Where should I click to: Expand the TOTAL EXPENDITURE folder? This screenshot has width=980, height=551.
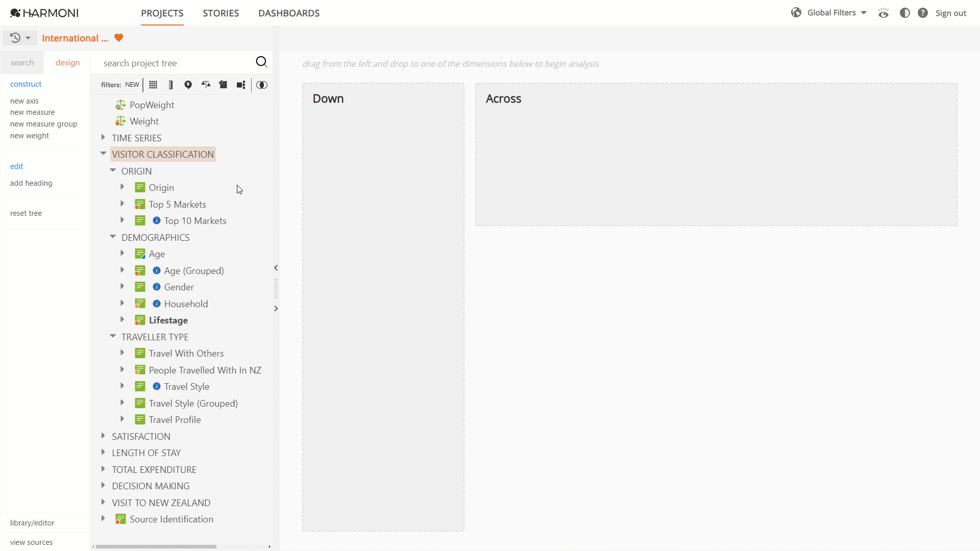click(103, 469)
